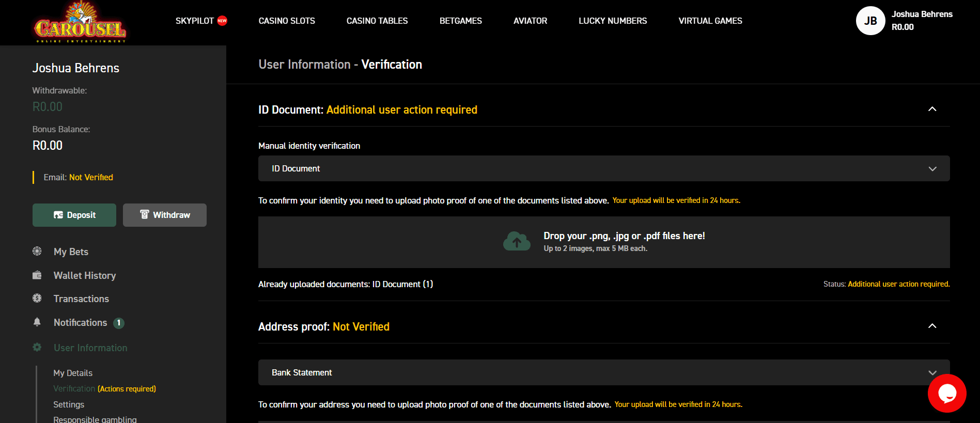980x423 pixels.
Task: Click 'Status: Additional user action required.' text
Action: coord(886,284)
